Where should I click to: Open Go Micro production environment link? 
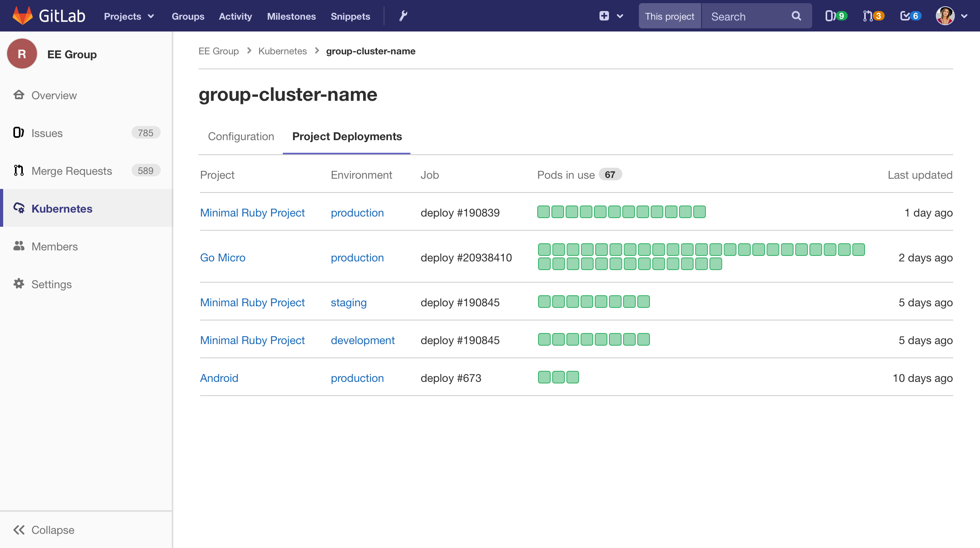[x=357, y=257]
